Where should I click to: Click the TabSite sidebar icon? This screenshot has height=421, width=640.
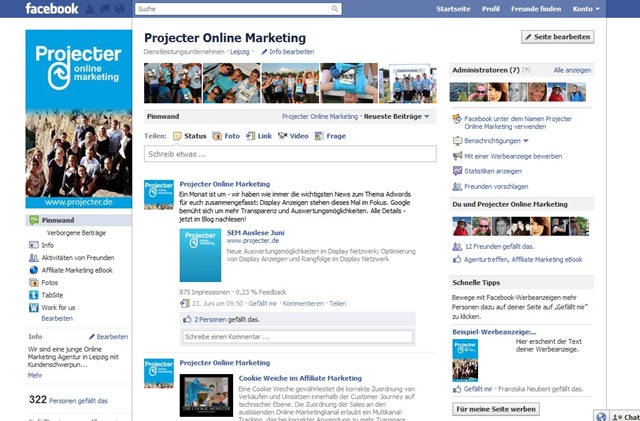click(33, 295)
